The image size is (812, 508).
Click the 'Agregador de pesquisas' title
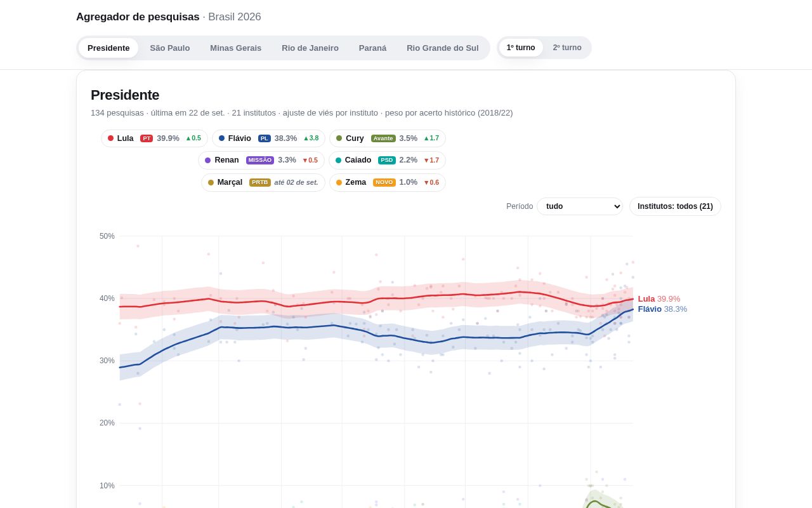tap(138, 17)
